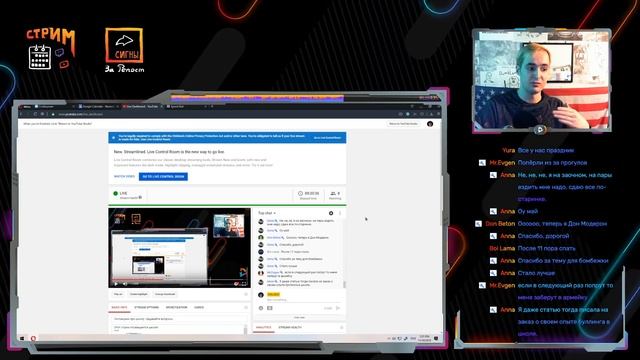Click the stream schedule calendar logo
Image resolution: width=640 pixels, height=360 pixels.
(x=51, y=49)
